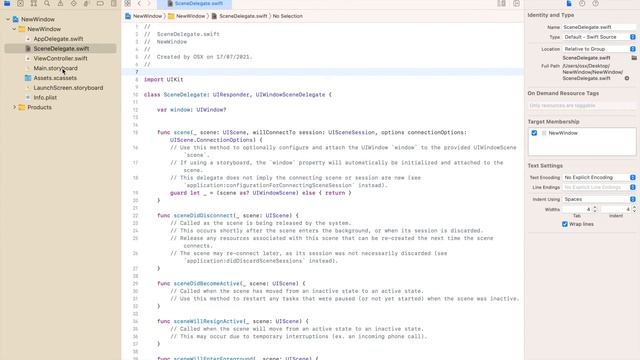The width and height of the screenshot is (640, 360).
Task: Open Location dropdown Relative to Group
Action: coord(599,49)
